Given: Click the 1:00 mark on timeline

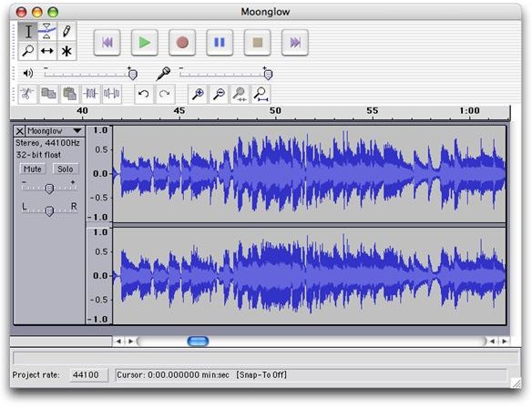Looking at the screenshot, I should [469, 111].
